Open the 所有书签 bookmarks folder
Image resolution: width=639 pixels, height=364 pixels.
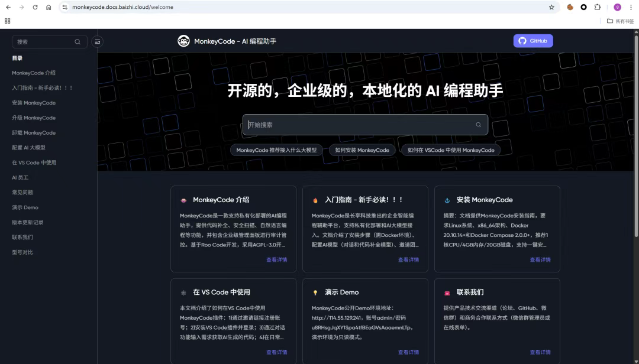pyautogui.click(x=619, y=21)
